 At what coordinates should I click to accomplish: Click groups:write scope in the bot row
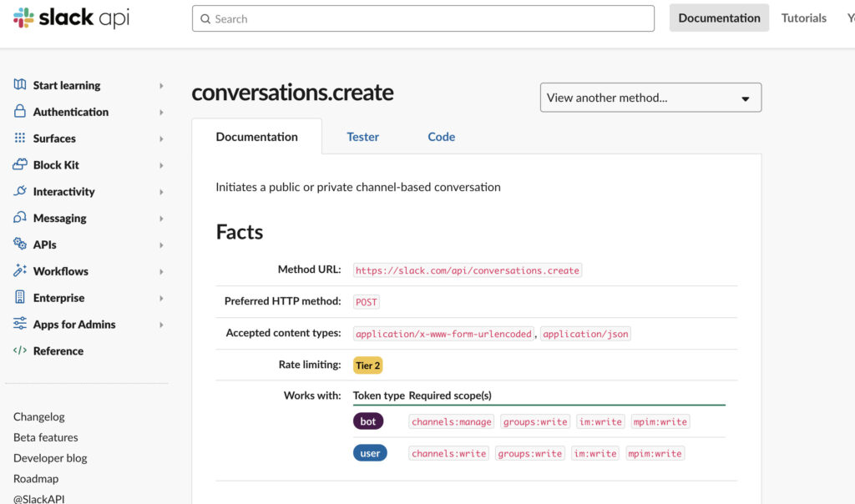[x=535, y=421]
